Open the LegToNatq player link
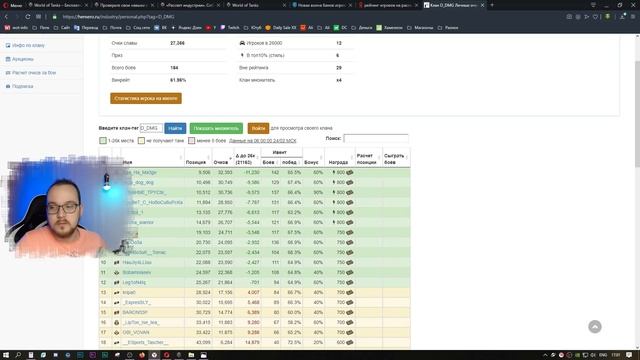Screen dimensions: 640x360 pyautogui.click(x=134, y=282)
